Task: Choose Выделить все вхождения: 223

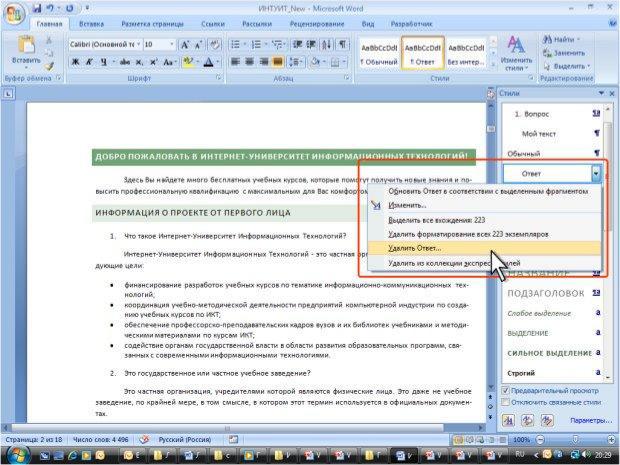Action: (x=484, y=220)
